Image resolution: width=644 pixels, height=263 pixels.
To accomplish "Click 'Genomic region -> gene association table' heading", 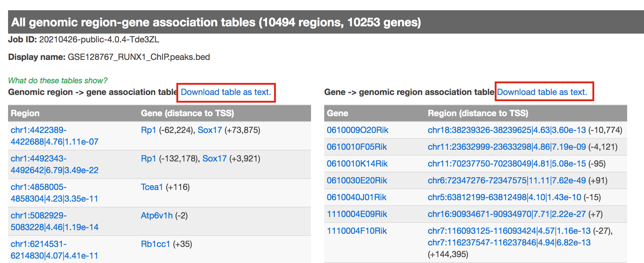I will 93,92.
